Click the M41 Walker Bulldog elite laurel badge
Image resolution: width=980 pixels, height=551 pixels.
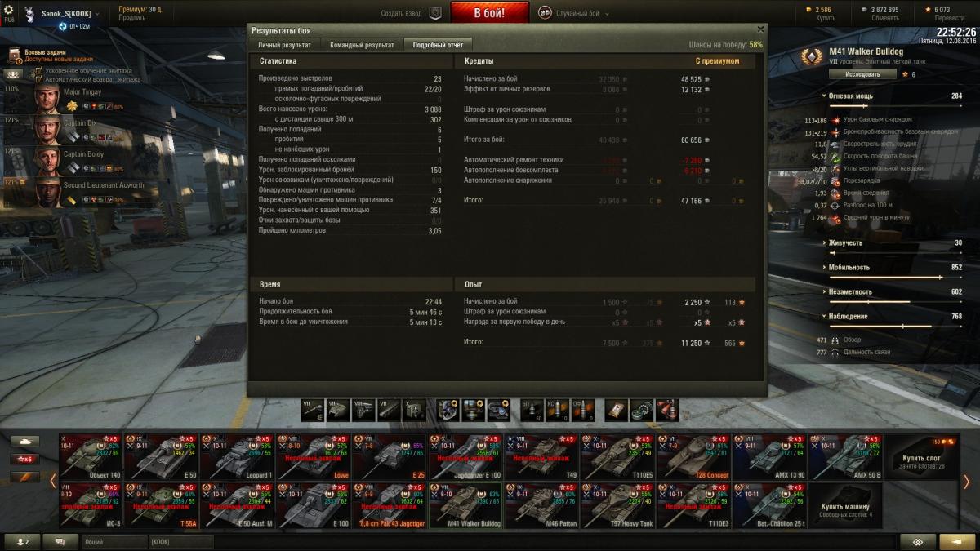pos(812,56)
